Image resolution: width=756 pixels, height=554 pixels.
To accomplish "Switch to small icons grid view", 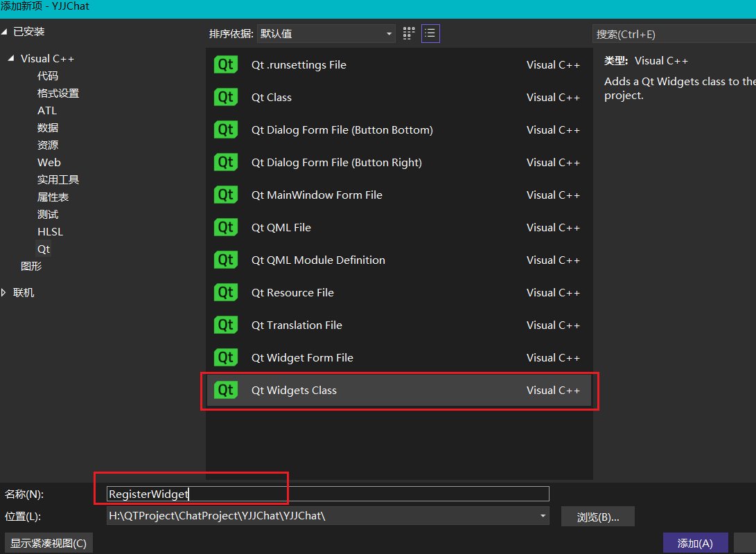I will coord(409,33).
